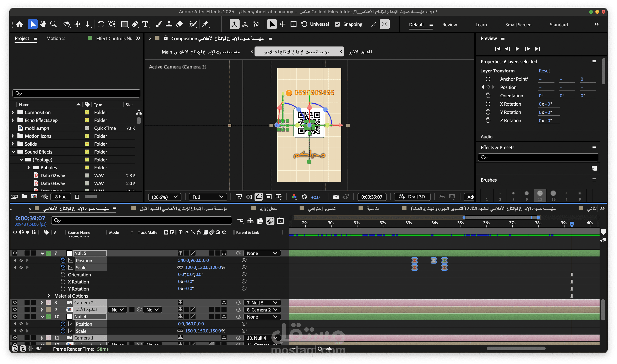Take a snapshot with camera icon
This screenshot has height=364, width=617.
(x=336, y=197)
